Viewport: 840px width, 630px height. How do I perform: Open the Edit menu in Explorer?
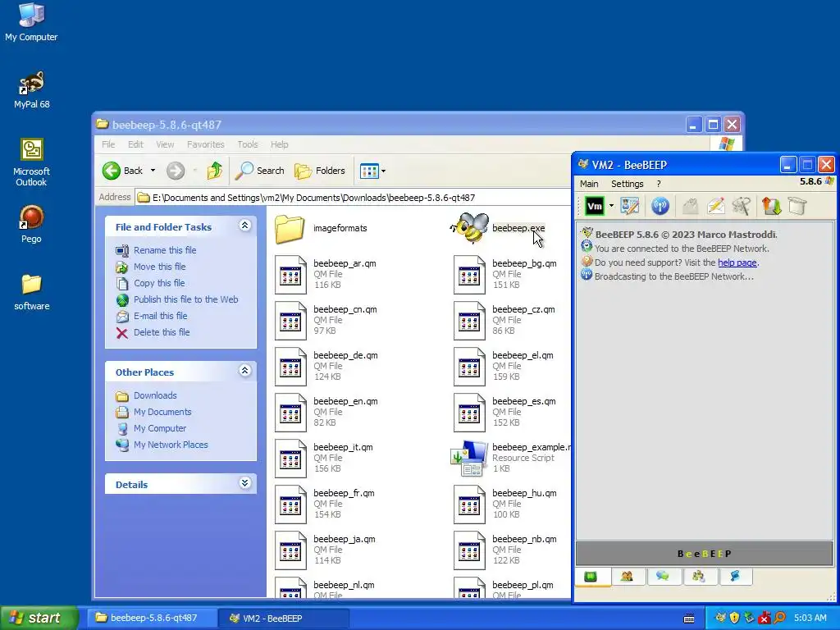135,144
